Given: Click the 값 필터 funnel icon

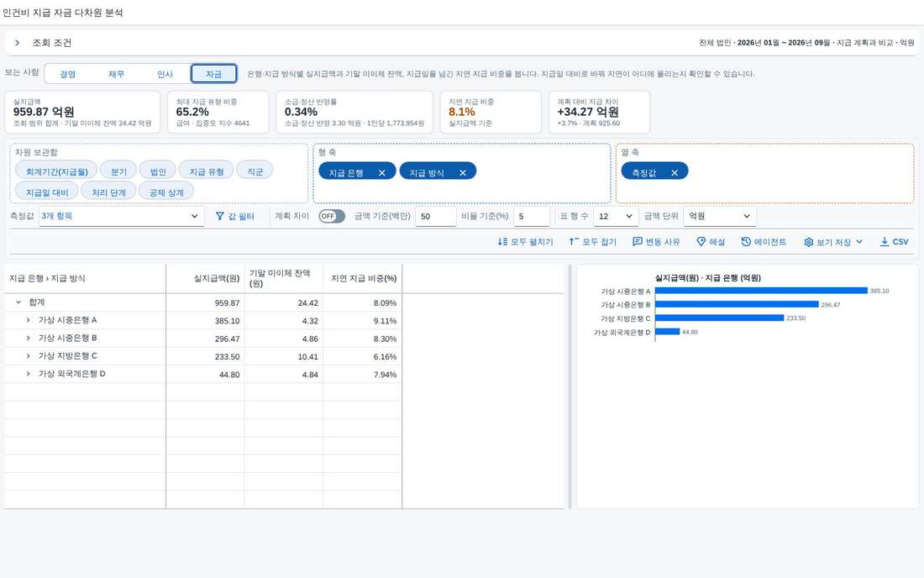Looking at the screenshot, I should (x=220, y=216).
